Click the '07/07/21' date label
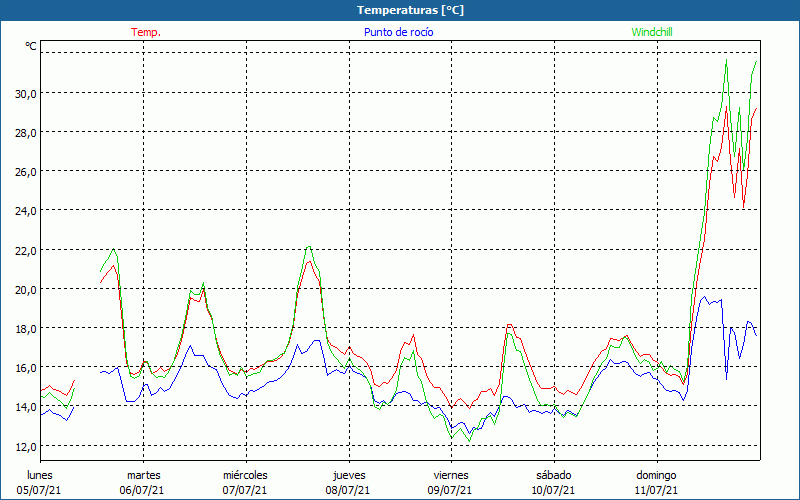Screen dimensions: 800x500 pos(245,490)
